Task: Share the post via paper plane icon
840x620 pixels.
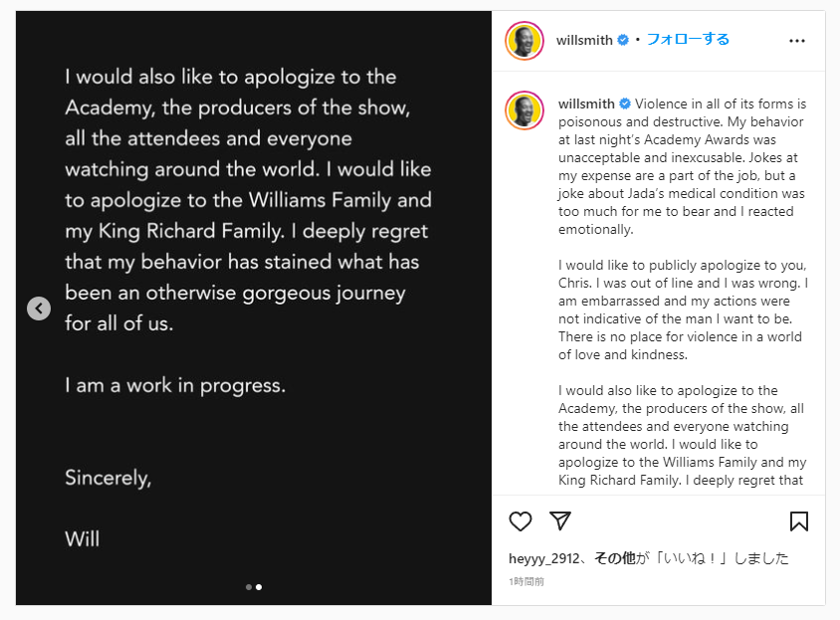Action: pos(560,521)
